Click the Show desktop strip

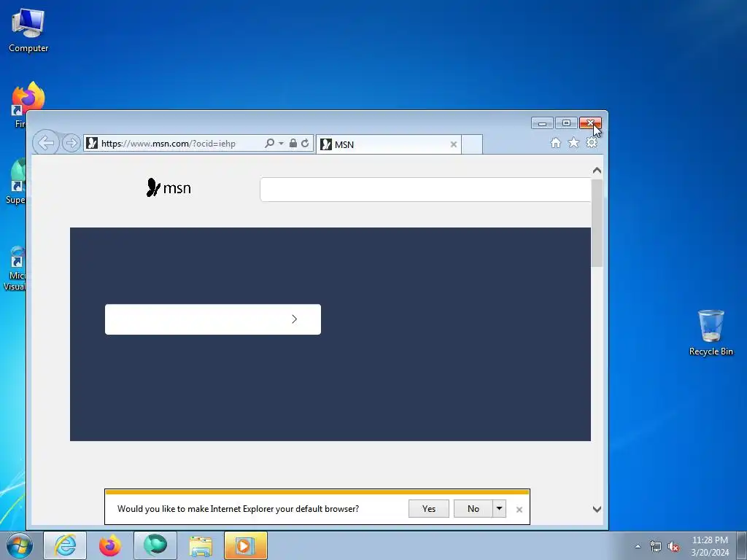(742, 545)
